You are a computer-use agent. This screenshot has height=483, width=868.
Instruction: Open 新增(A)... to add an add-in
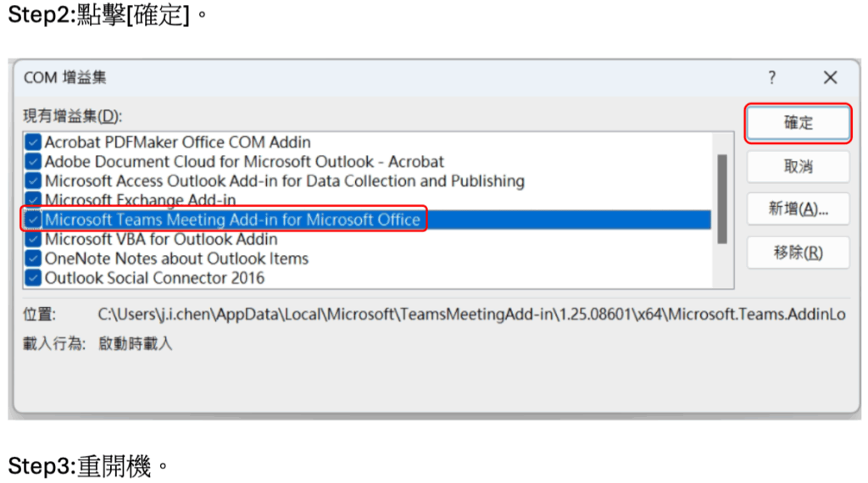point(798,209)
